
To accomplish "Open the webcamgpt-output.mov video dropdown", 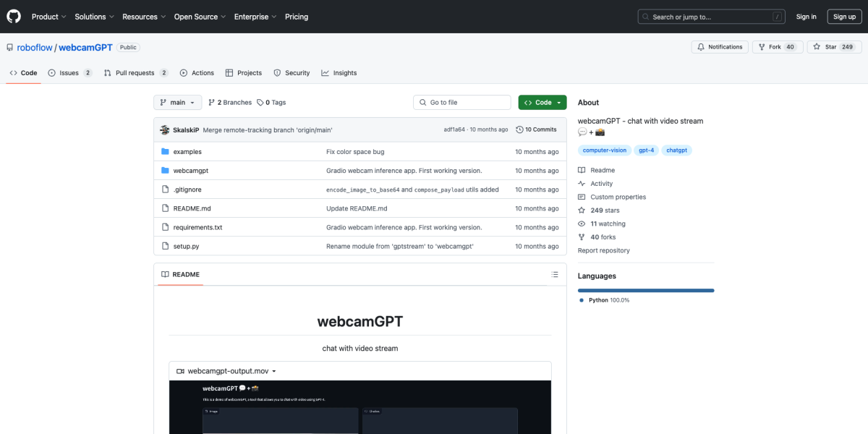I will coord(226,371).
